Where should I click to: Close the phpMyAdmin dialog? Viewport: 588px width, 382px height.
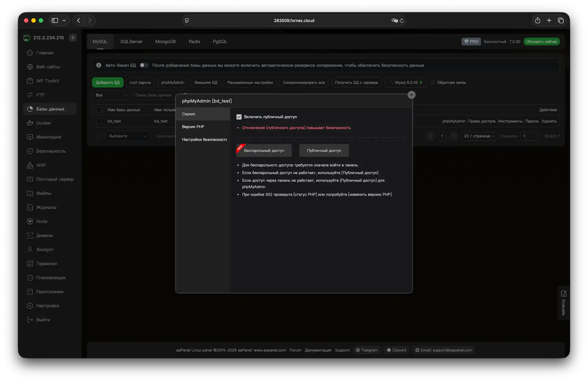(x=411, y=95)
